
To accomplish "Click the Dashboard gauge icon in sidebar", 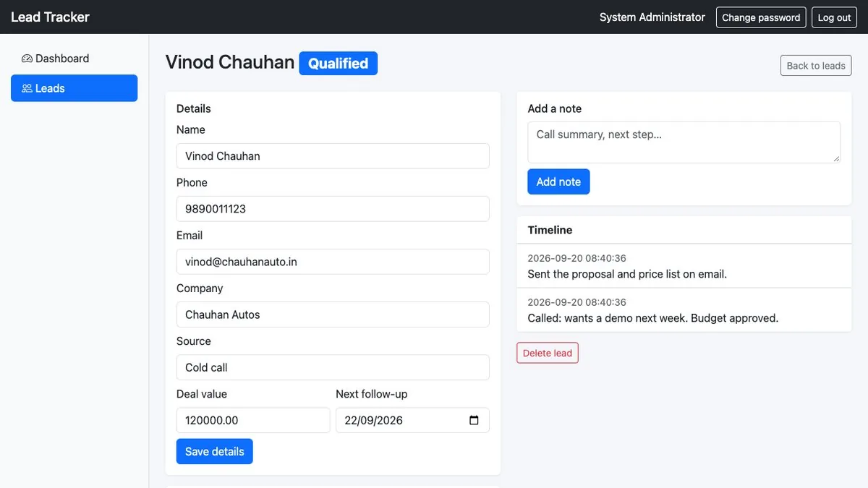I will tap(27, 59).
